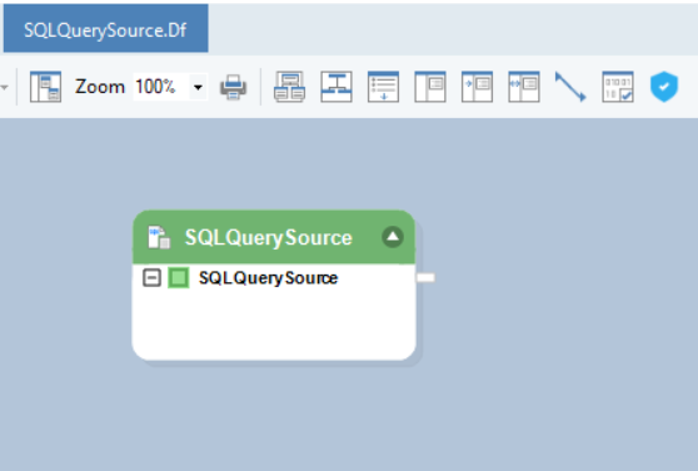
Task: Click the source file icon in node header
Action: tap(160, 237)
